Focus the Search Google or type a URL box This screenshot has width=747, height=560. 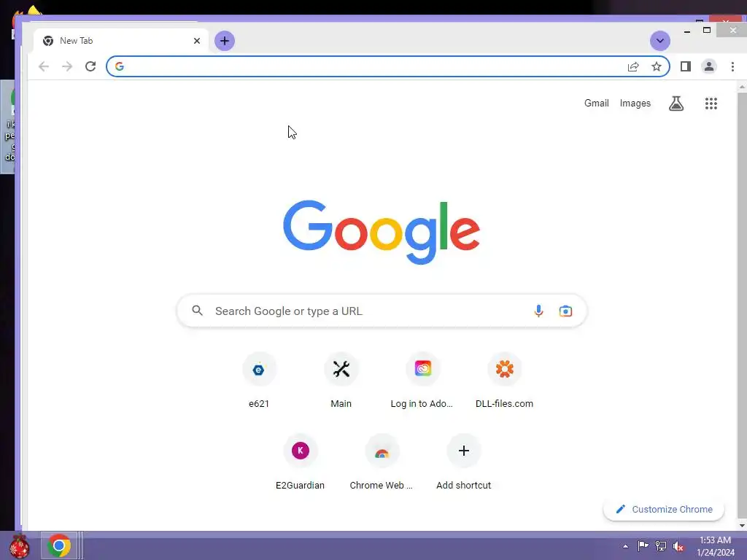pos(382,311)
